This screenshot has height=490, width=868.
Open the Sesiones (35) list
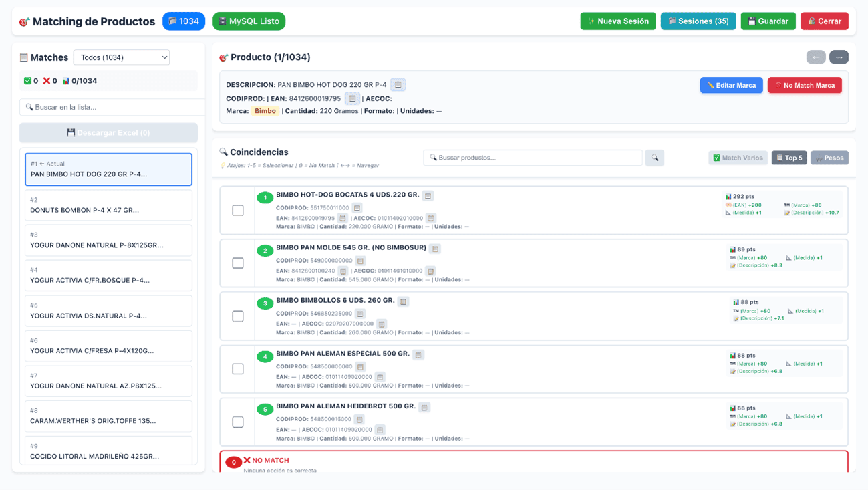tap(698, 21)
